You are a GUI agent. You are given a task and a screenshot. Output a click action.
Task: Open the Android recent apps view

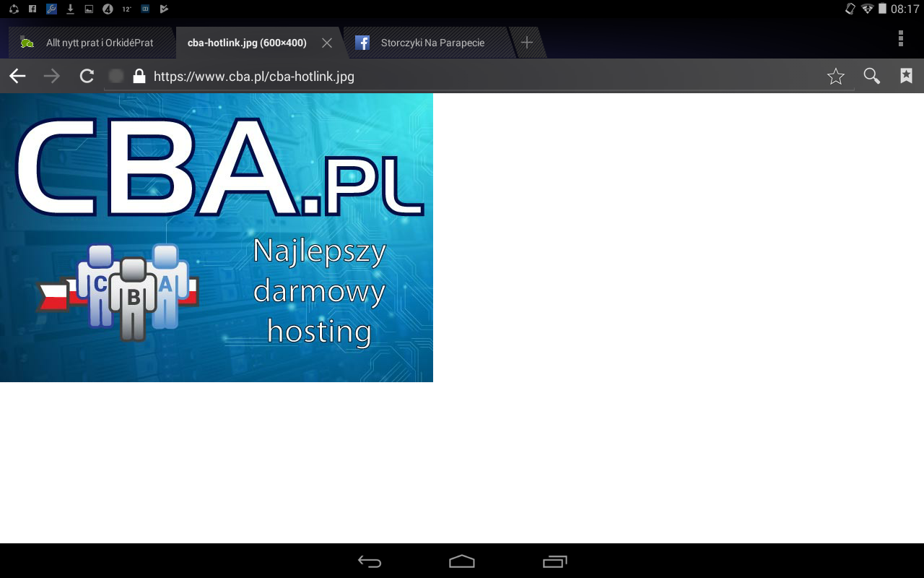pyautogui.click(x=554, y=561)
